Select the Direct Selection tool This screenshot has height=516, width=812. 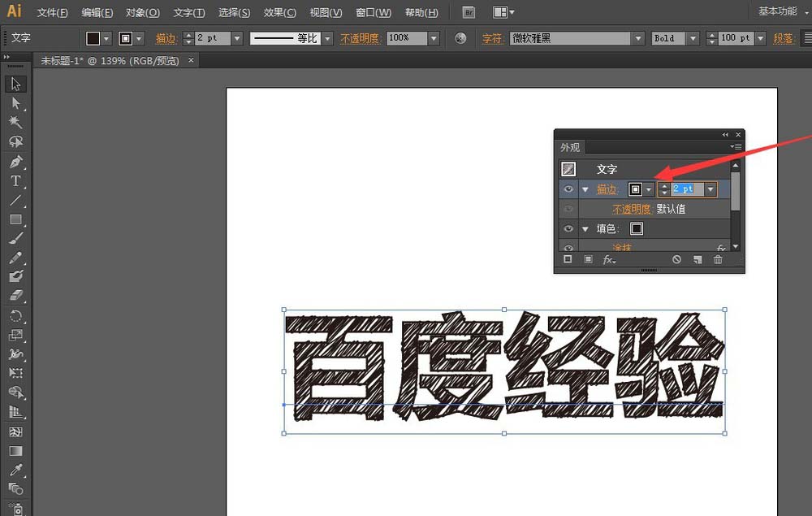tap(15, 103)
